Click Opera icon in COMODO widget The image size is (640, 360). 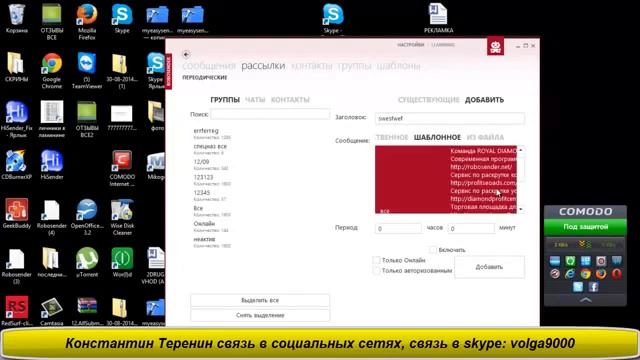click(x=616, y=274)
